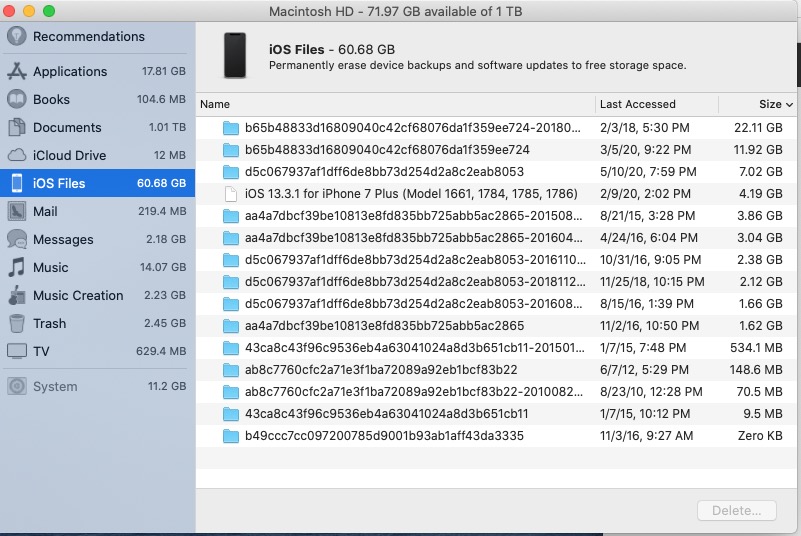
Task: Click the Music Creation guitar icon
Action: pyautogui.click(x=16, y=295)
